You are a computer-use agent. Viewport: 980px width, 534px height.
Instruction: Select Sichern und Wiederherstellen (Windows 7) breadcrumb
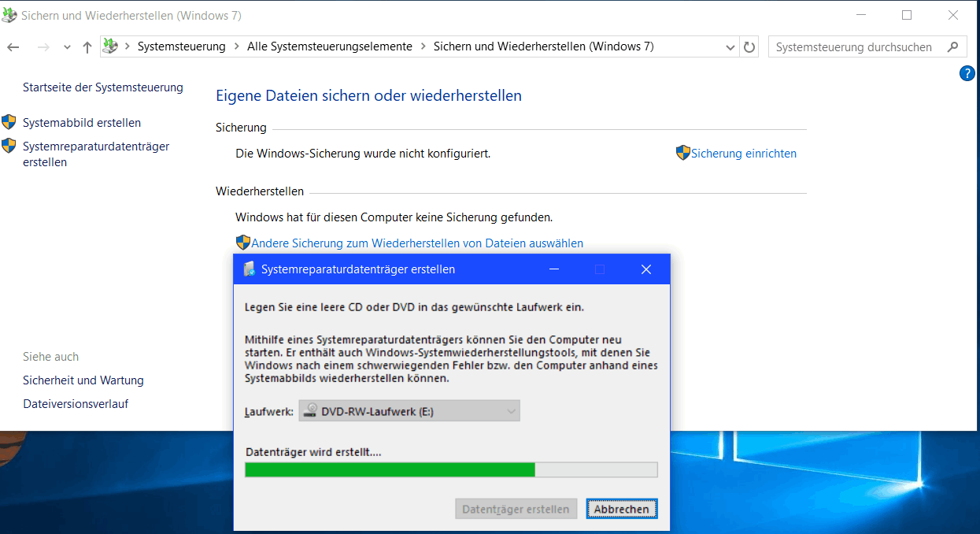544,46
